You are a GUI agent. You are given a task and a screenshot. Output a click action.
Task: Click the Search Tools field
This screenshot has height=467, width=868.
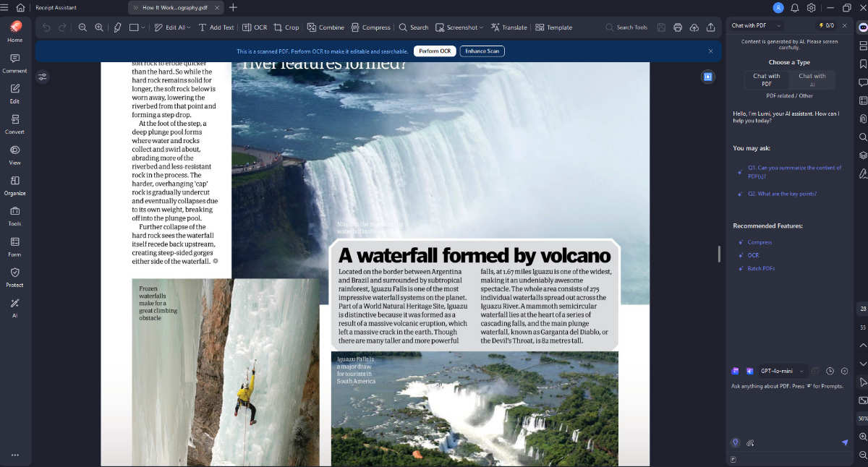point(626,27)
